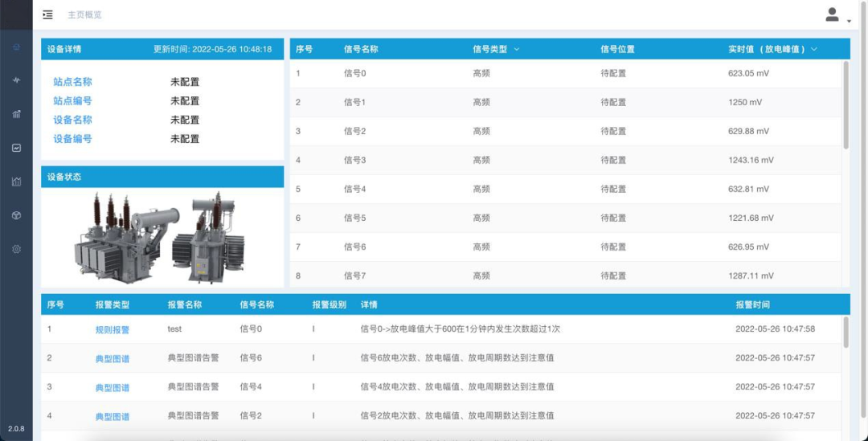
Task: Click the 报警类型 column header
Action: 113,305
